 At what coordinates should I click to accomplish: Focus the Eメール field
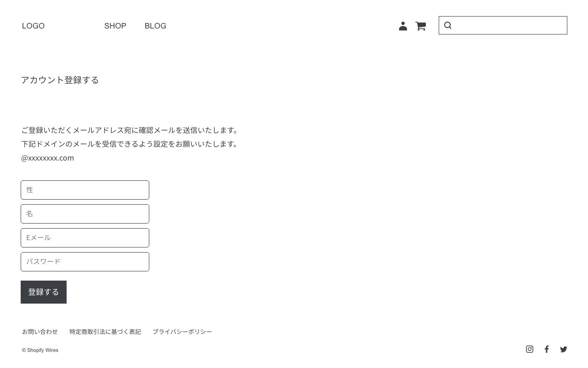85,238
